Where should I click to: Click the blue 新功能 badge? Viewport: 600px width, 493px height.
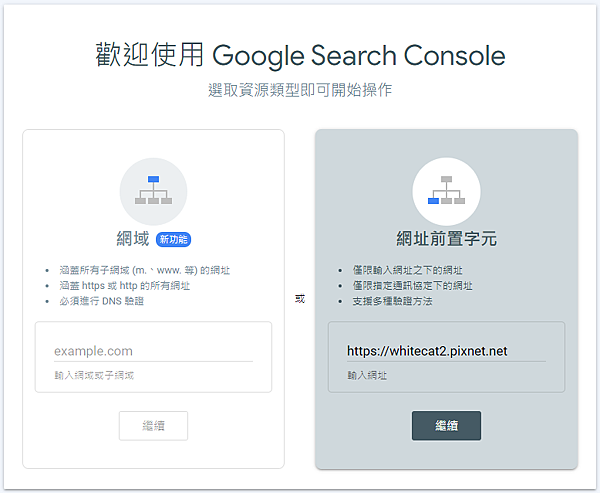pos(173,240)
